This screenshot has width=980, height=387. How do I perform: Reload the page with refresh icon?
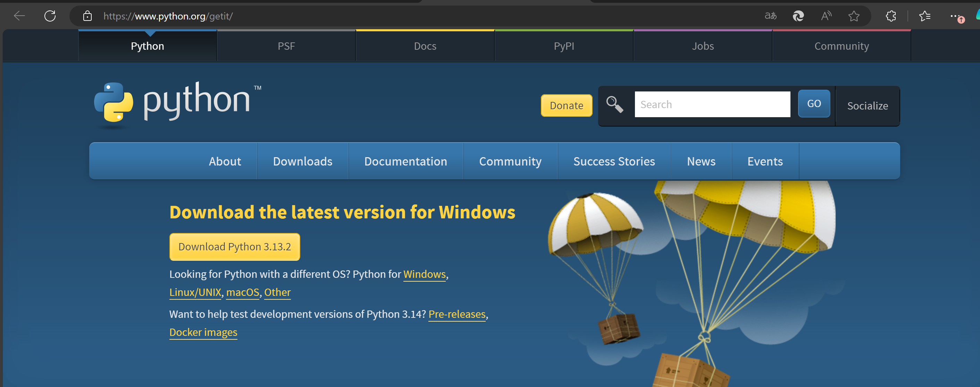(50, 16)
